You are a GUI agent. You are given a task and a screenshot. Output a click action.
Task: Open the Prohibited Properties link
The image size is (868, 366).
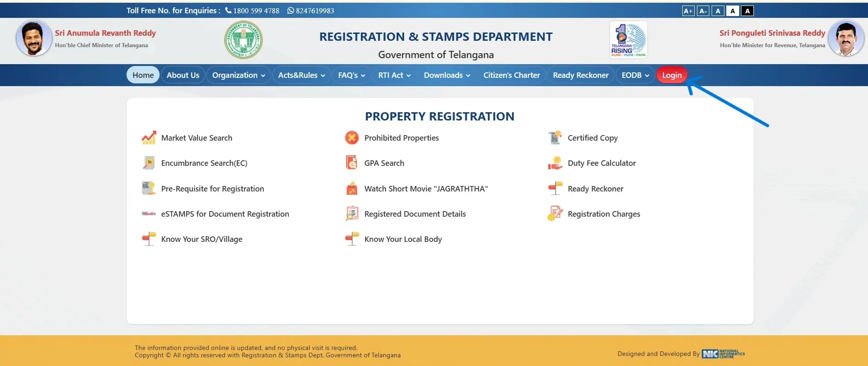click(402, 138)
